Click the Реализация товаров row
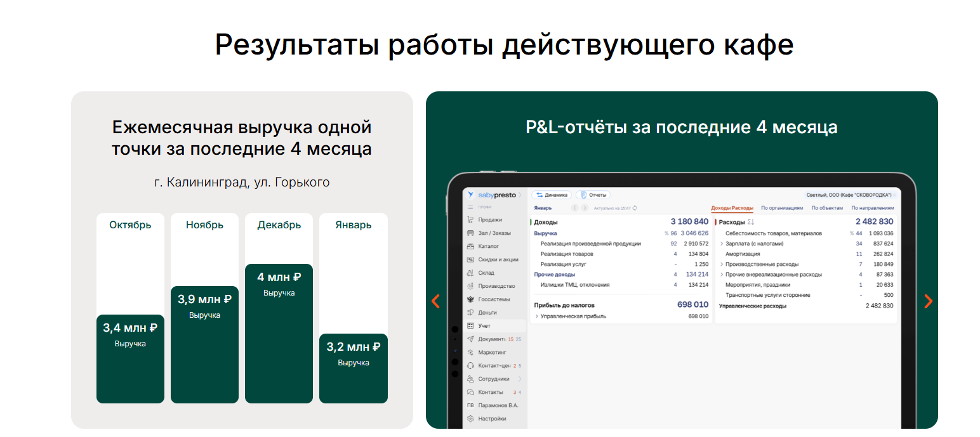Screen dimensions: 980x437 click(621, 254)
